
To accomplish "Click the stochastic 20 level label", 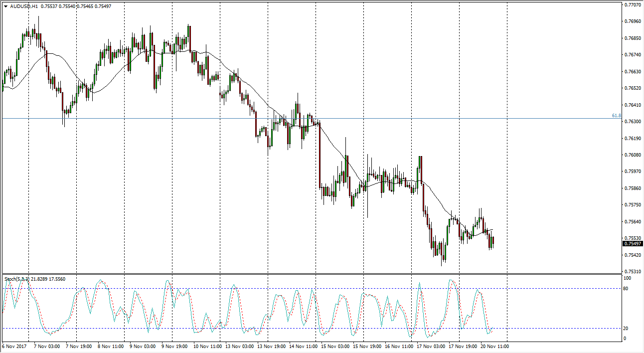I will (627, 328).
